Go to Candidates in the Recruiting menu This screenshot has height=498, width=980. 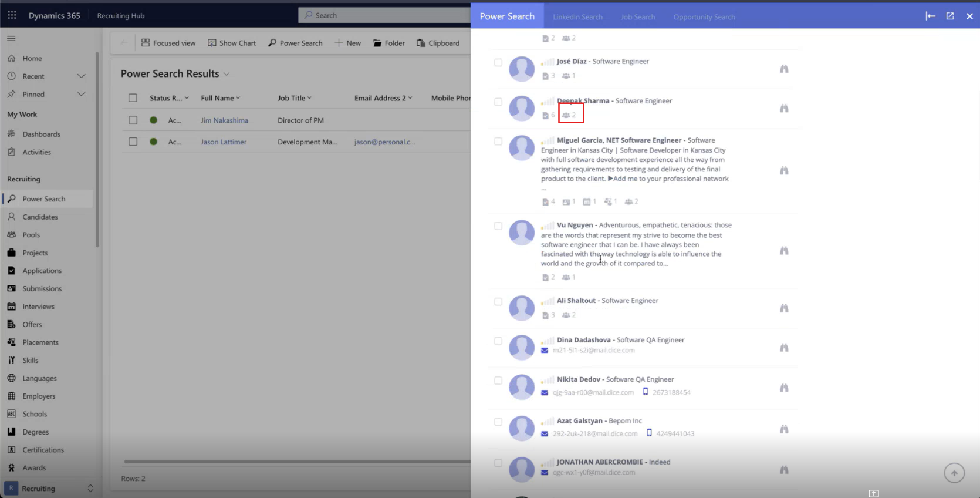(40, 217)
